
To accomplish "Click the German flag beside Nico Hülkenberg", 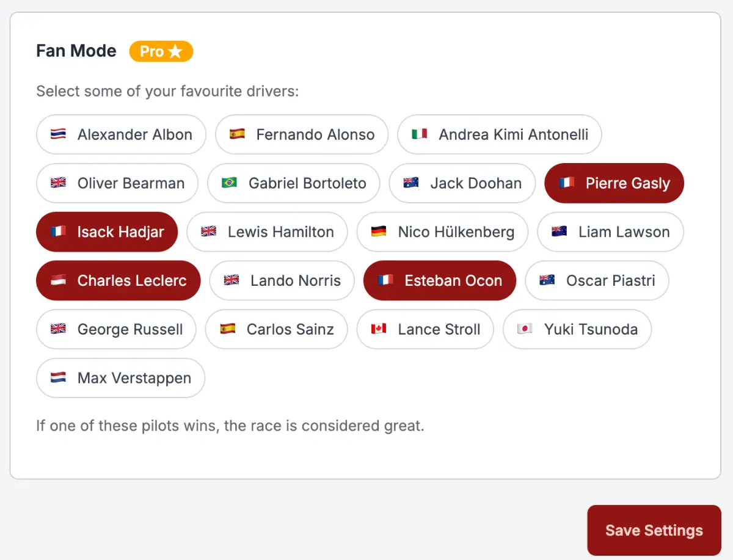I will tap(379, 232).
